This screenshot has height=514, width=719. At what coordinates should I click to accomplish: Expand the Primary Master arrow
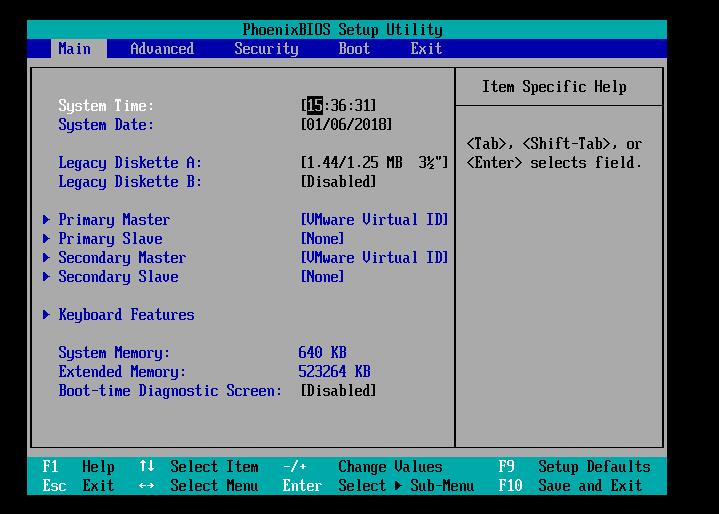click(x=46, y=220)
